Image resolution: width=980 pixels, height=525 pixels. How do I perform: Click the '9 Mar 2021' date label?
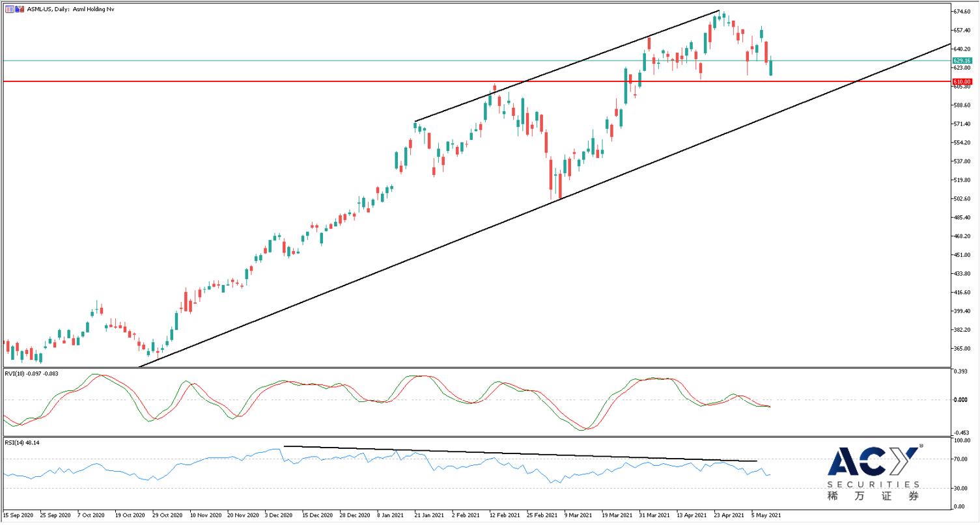(x=578, y=515)
